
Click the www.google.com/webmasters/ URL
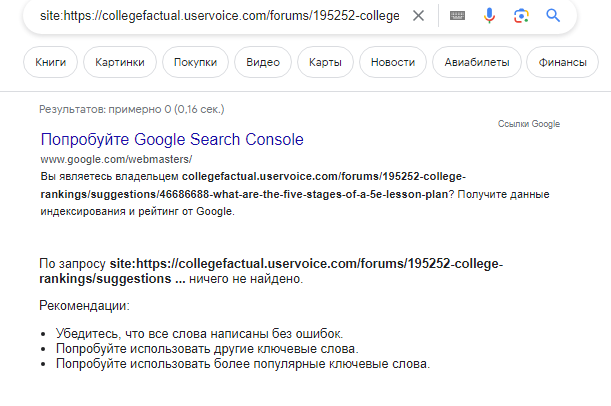pyautogui.click(x=115, y=159)
